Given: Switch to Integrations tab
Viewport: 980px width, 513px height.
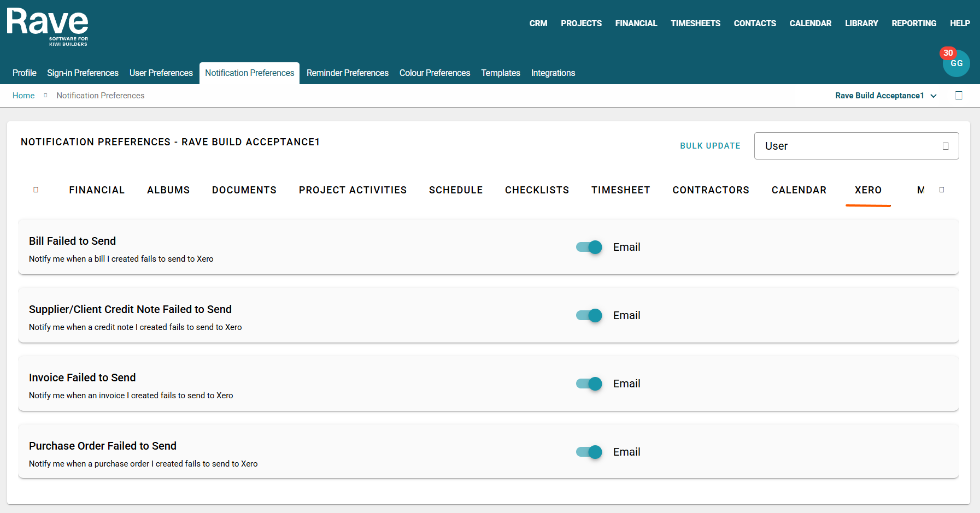Looking at the screenshot, I should pyautogui.click(x=553, y=73).
